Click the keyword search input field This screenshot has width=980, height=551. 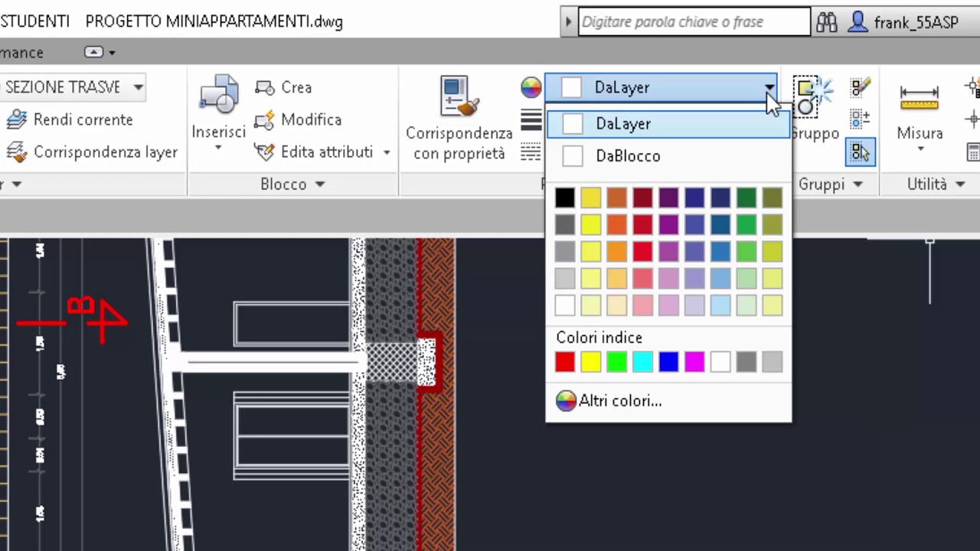click(694, 22)
